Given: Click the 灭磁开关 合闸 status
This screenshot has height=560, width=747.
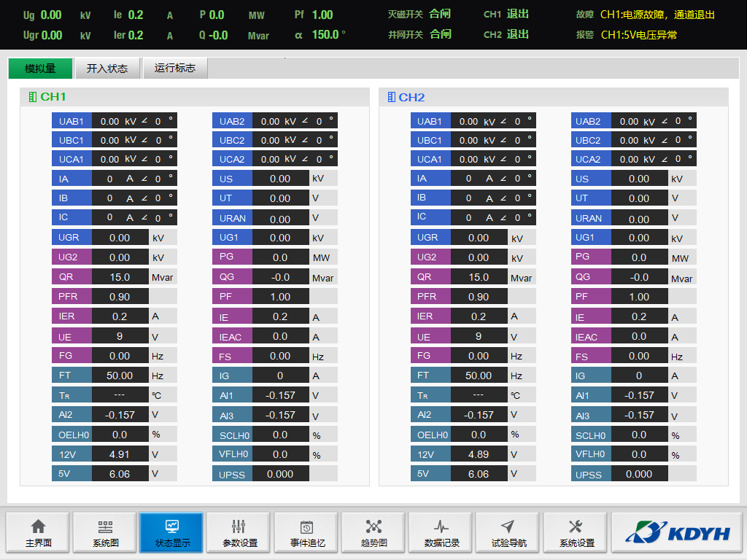Looking at the screenshot, I should coord(440,14).
